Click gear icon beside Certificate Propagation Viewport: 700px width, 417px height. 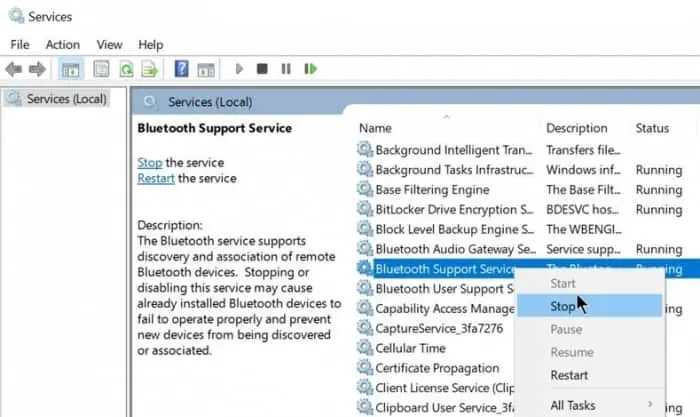tap(365, 367)
